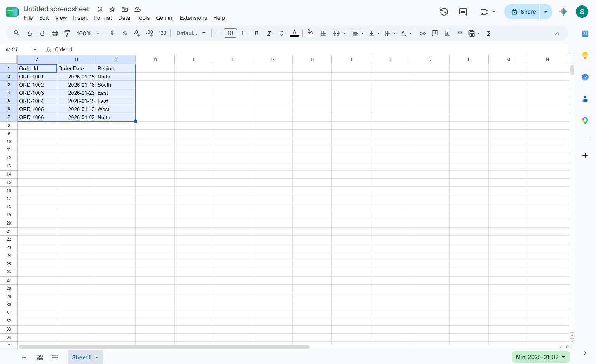The image size is (596, 364).
Task: Open the fill color picker
Action: tap(310, 33)
